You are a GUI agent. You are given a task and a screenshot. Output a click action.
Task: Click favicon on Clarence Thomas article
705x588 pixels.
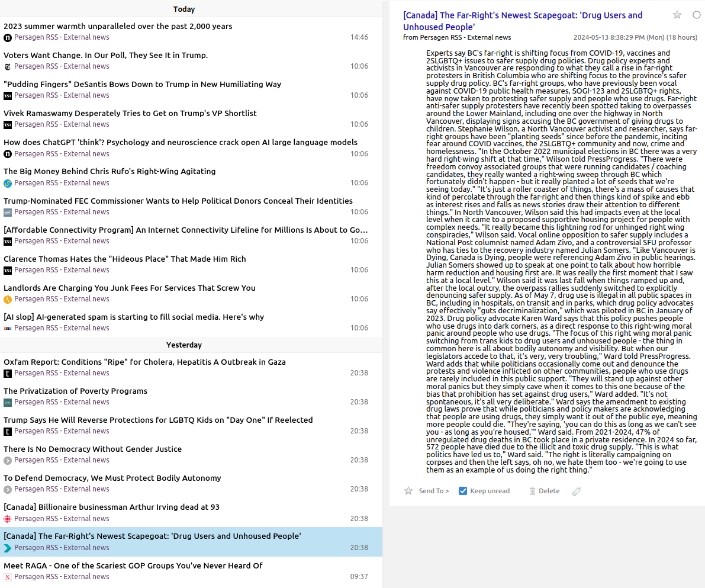[x=8, y=271]
